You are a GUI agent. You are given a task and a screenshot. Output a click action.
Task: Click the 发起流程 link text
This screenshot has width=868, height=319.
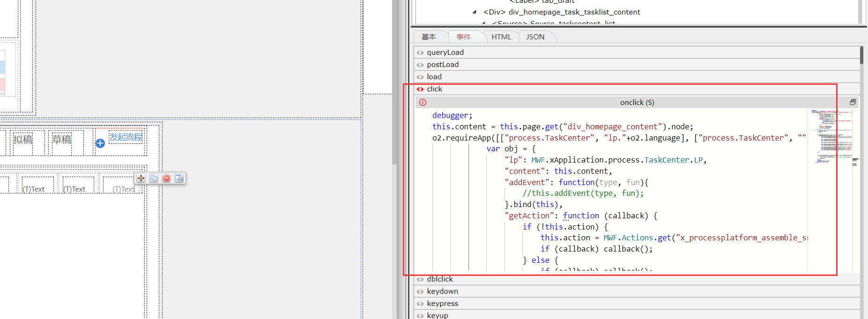click(x=126, y=137)
